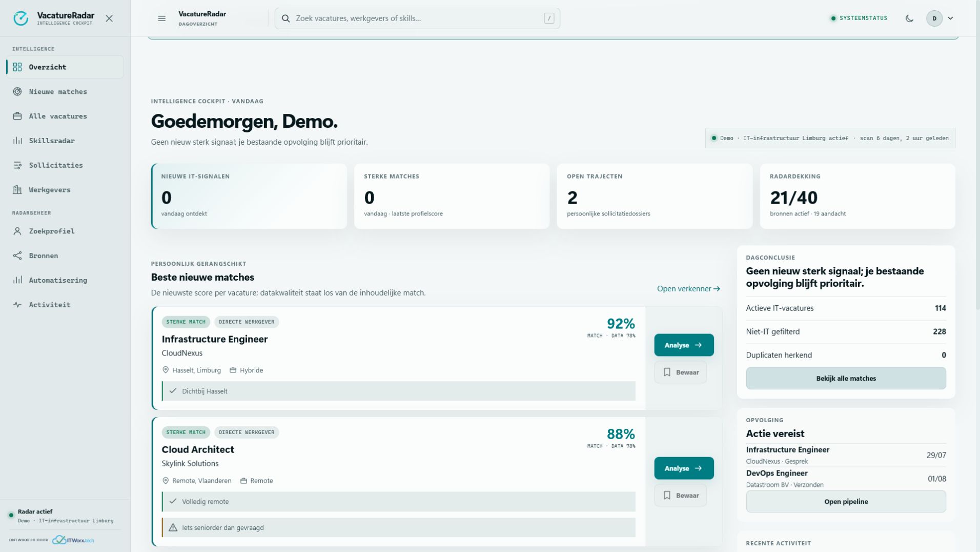980x552 pixels.
Task: Click the slash shortcut badge in search
Action: tap(549, 18)
